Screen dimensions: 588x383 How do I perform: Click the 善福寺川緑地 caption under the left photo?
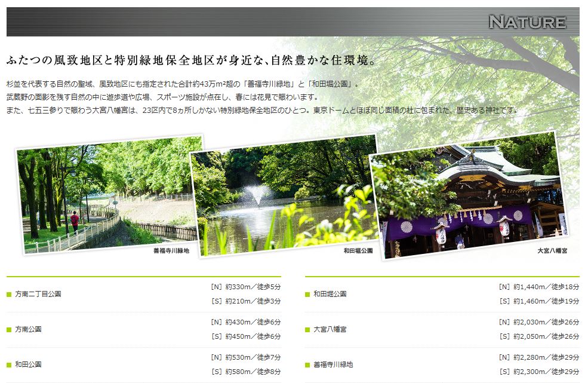[x=171, y=251]
